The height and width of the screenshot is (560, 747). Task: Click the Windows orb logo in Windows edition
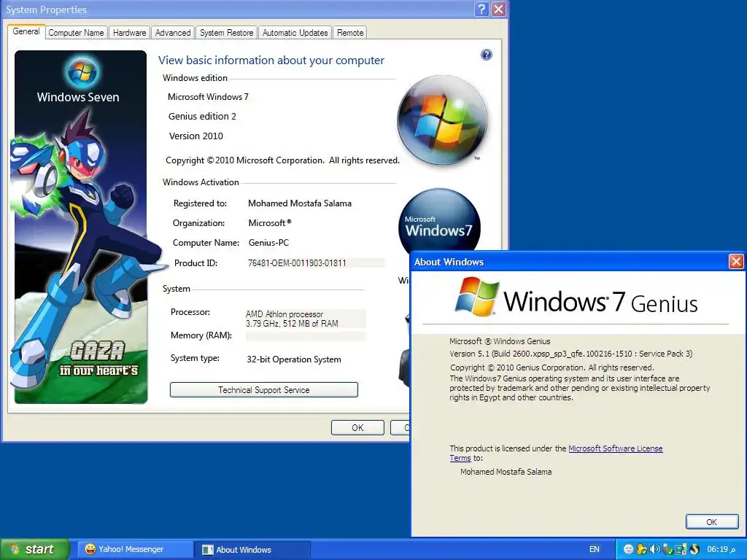click(443, 120)
